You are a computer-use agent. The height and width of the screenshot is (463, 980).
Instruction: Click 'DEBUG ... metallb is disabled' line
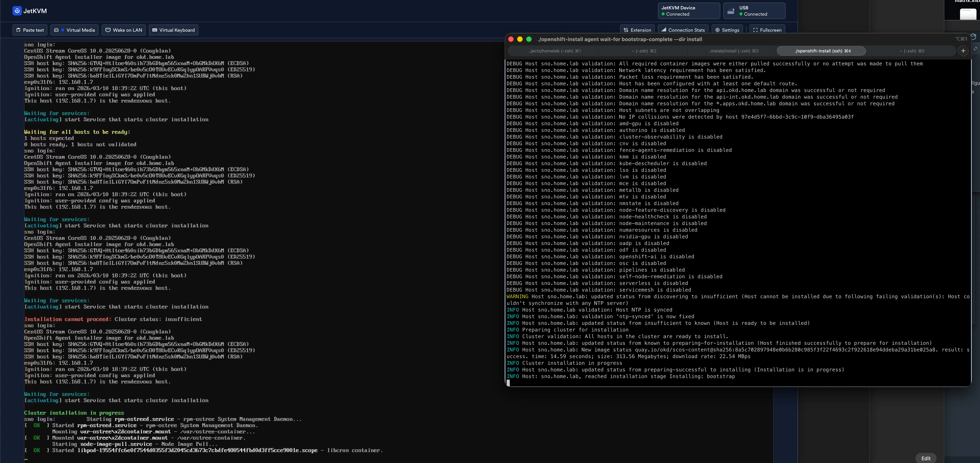point(592,190)
